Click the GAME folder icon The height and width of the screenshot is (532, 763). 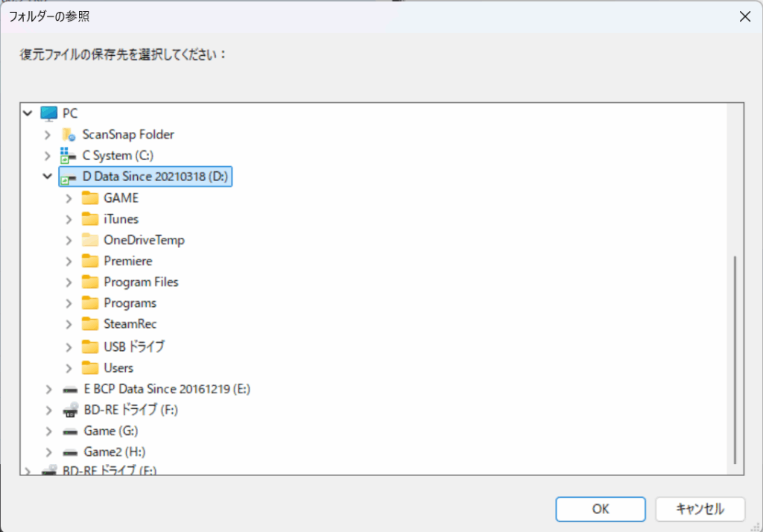coord(90,198)
